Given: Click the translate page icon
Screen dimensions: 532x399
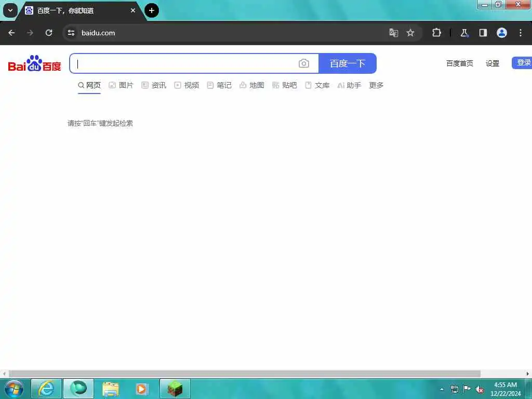Looking at the screenshot, I should (x=394, y=33).
